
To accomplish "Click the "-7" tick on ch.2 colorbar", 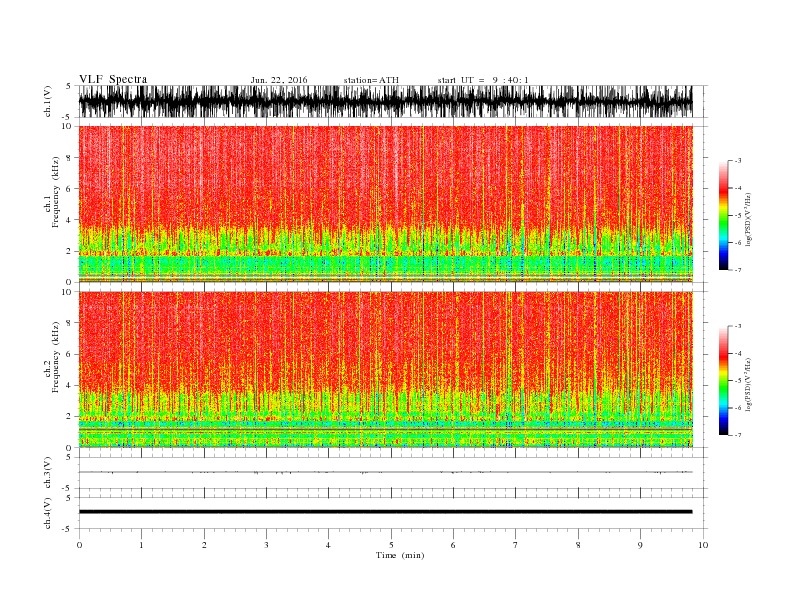I will (x=738, y=435).
